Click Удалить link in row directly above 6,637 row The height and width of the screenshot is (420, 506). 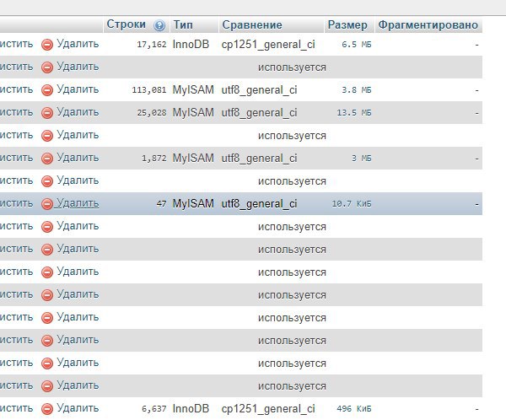point(78,385)
